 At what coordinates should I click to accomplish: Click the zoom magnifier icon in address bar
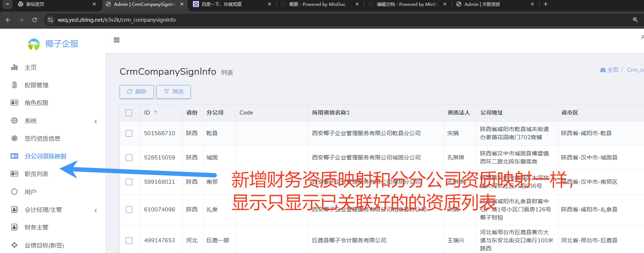tap(635, 20)
